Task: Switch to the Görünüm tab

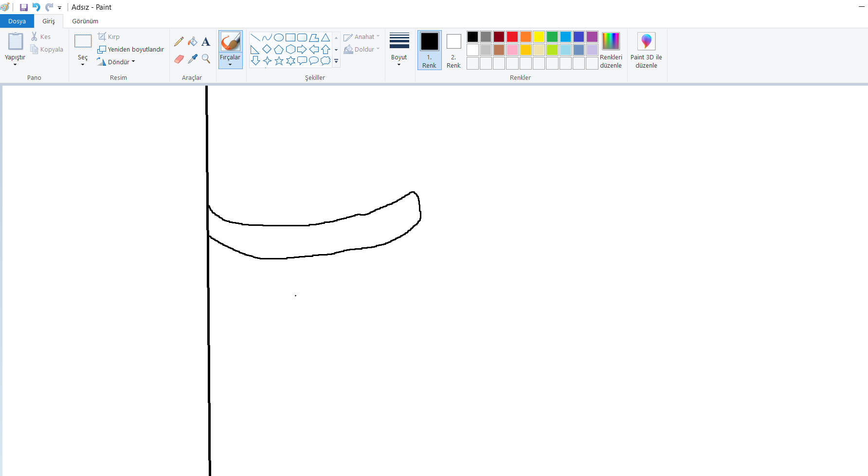Action: [85, 21]
